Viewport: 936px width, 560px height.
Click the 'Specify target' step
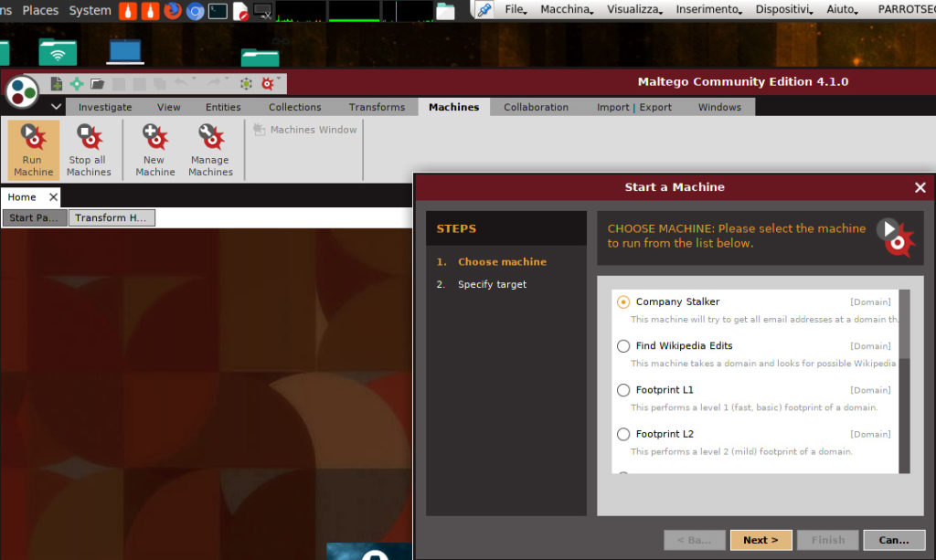492,284
